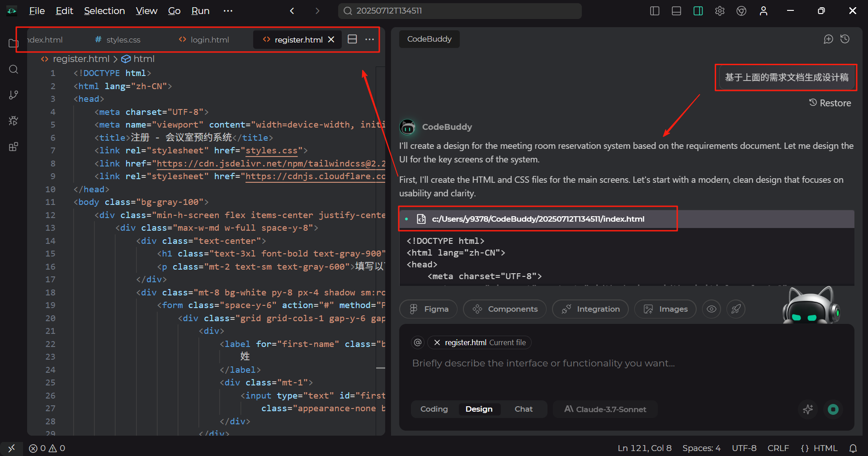Click Restore checkpoint link
Viewport: 868px width, 456px height.
pyautogui.click(x=830, y=103)
